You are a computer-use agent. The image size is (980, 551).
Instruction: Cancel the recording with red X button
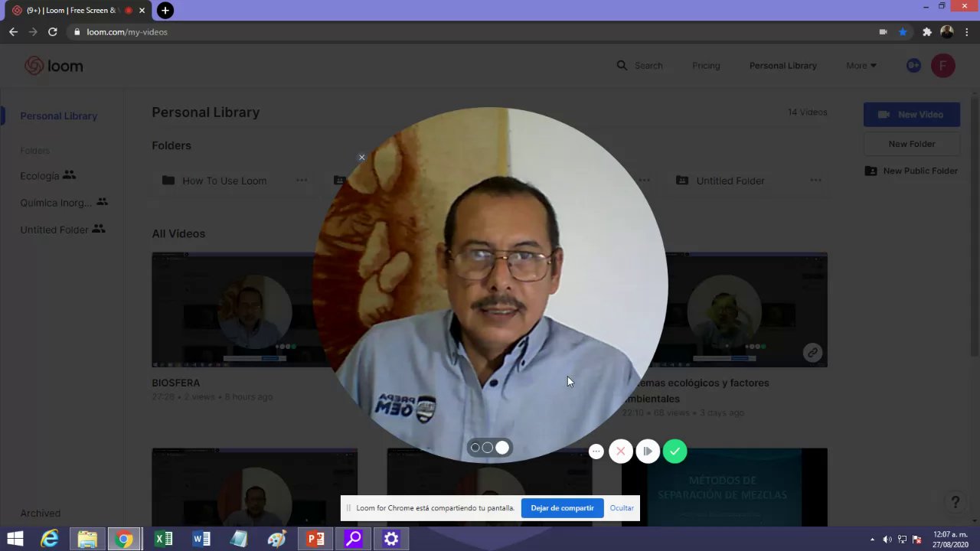pyautogui.click(x=621, y=452)
